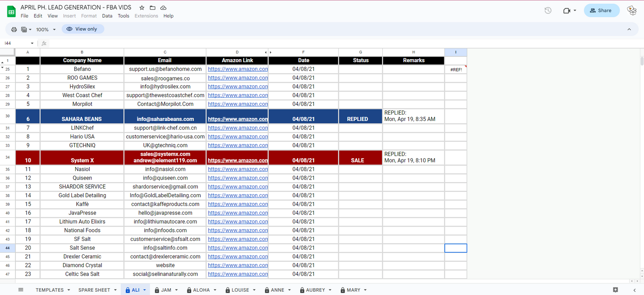Expand hidden rows with arrow on row 1

pos(3,62)
